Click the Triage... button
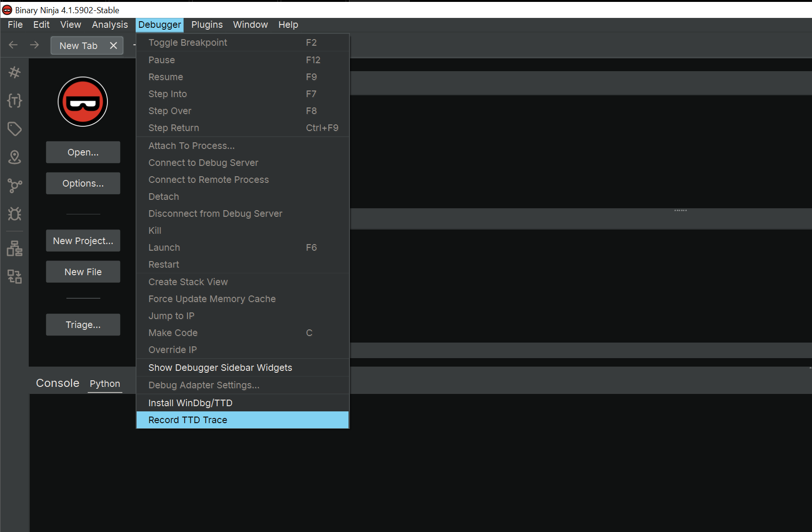The image size is (812, 532). click(x=83, y=325)
